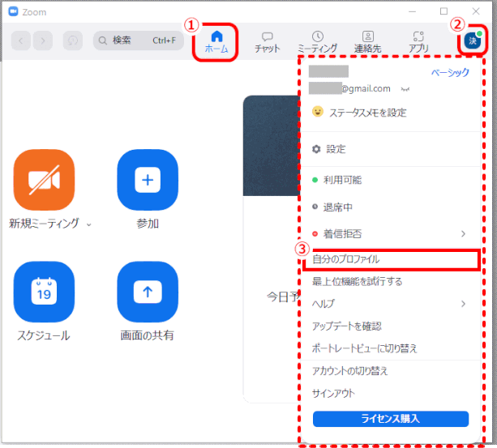Toggle email visibility eye icon next to gmail.com
Viewport: 497px width, 448px height.
pyautogui.click(x=405, y=89)
